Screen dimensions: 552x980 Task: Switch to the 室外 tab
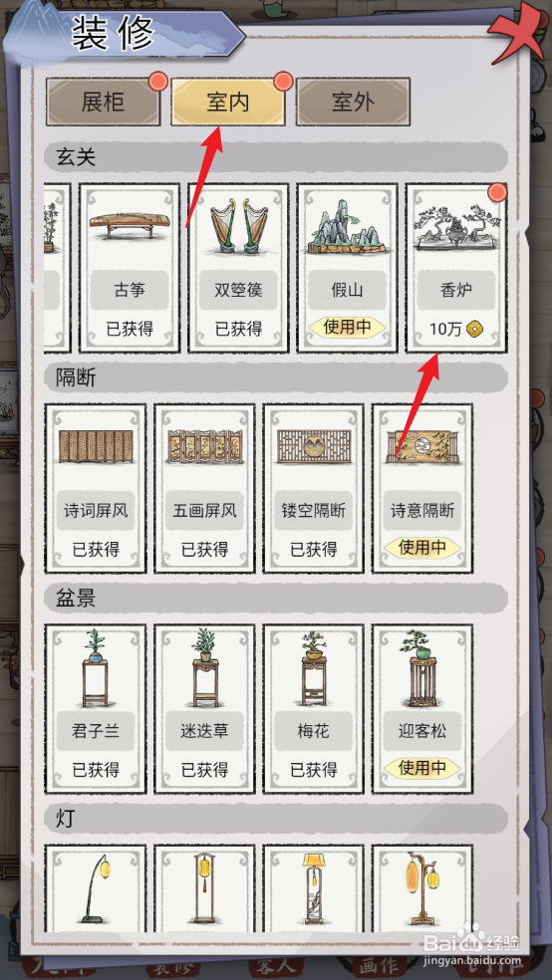pyautogui.click(x=353, y=102)
